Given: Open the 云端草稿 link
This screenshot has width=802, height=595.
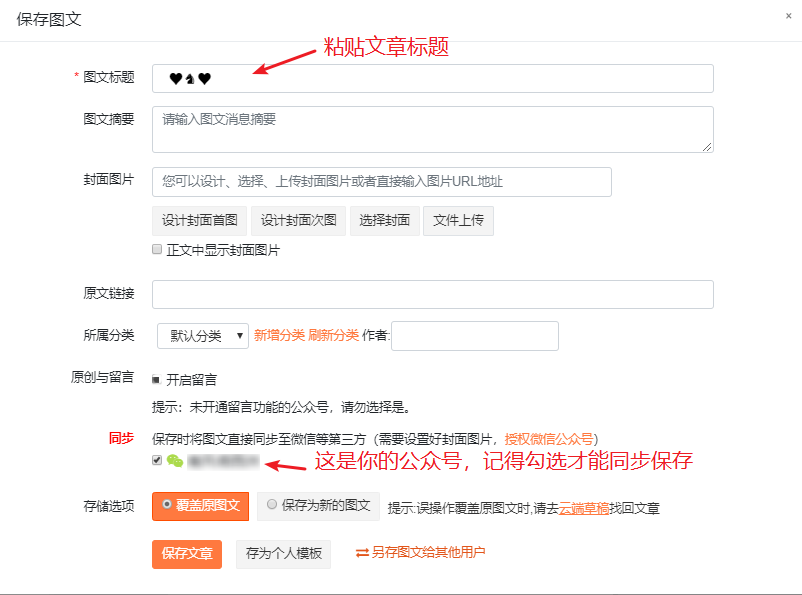Looking at the screenshot, I should pyautogui.click(x=584, y=509).
